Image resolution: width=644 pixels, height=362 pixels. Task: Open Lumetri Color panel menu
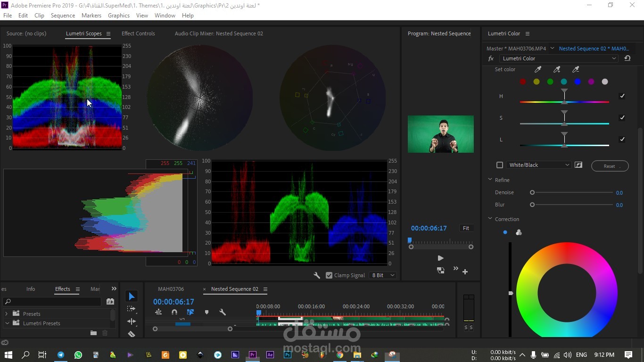pyautogui.click(x=528, y=33)
